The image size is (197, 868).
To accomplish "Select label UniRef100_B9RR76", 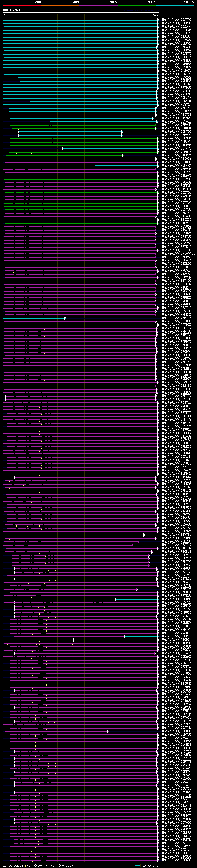I will (x=177, y=379).
